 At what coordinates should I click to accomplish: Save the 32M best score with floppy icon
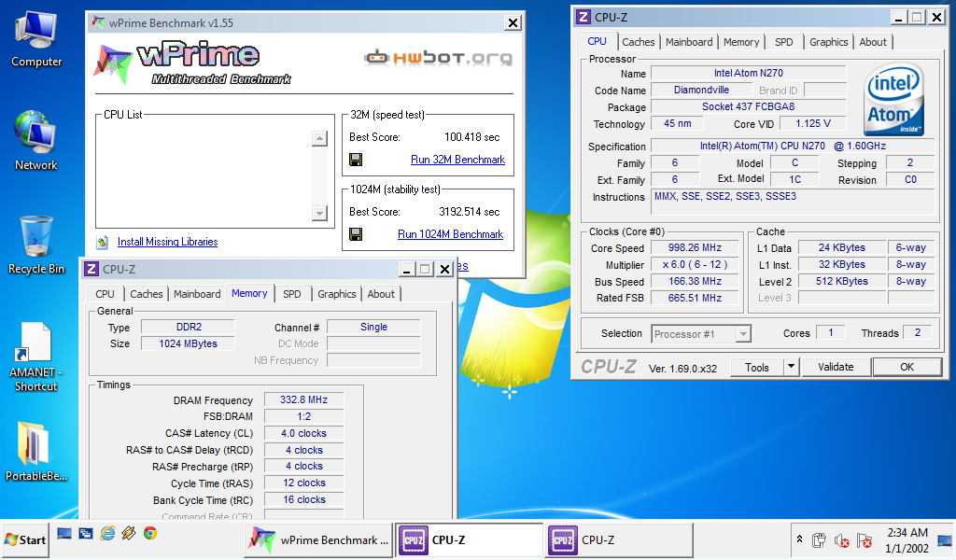coord(356,160)
